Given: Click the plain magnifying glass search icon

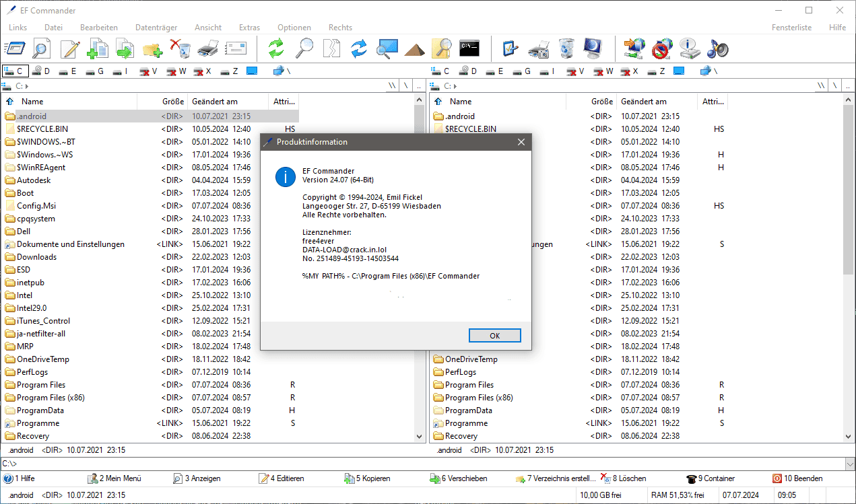Looking at the screenshot, I should click(x=304, y=48).
